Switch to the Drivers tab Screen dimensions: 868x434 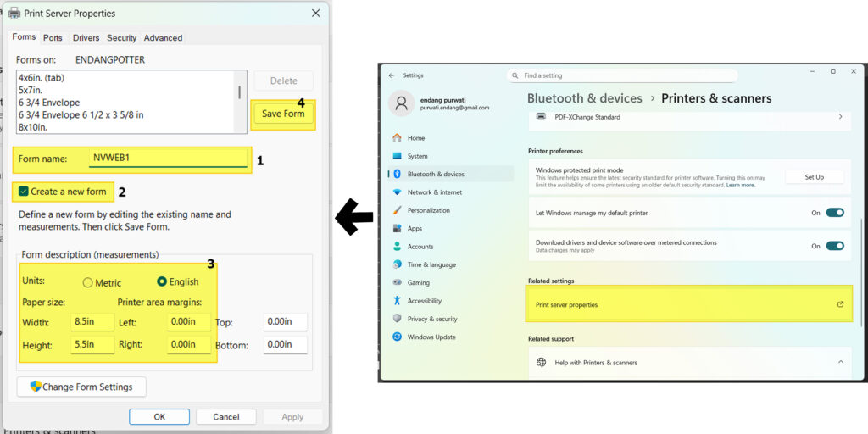tap(86, 38)
